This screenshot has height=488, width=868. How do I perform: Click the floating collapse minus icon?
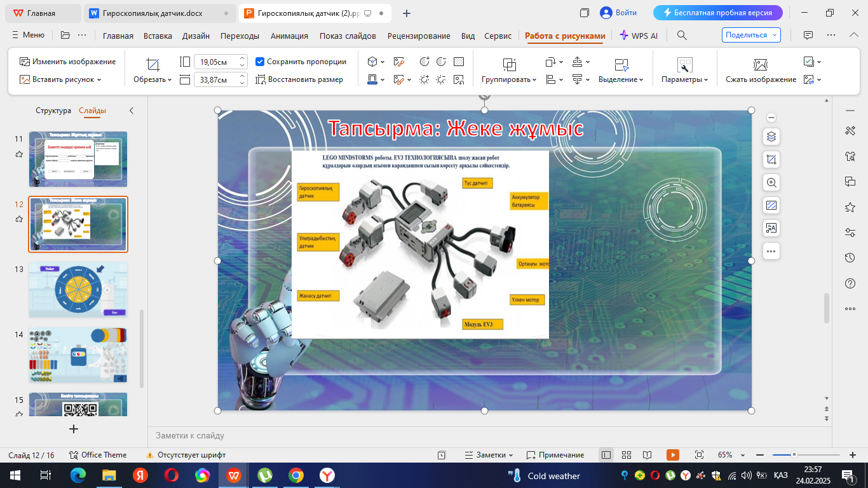coord(771,118)
